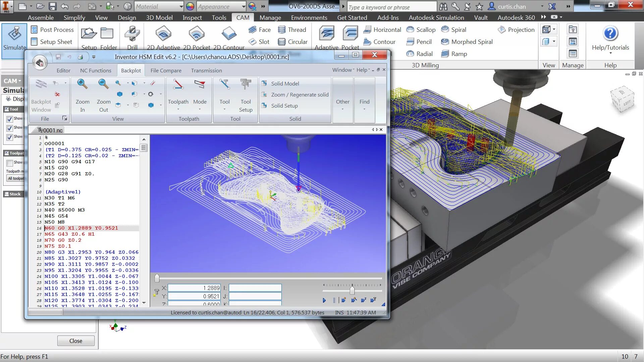
Task: Enable the Show checkbox under Toolpath
Action: tap(10, 163)
